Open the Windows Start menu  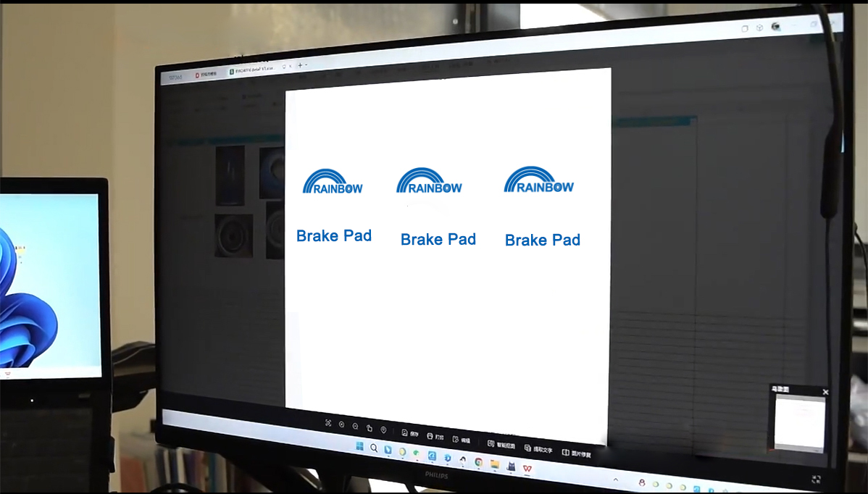(x=360, y=446)
